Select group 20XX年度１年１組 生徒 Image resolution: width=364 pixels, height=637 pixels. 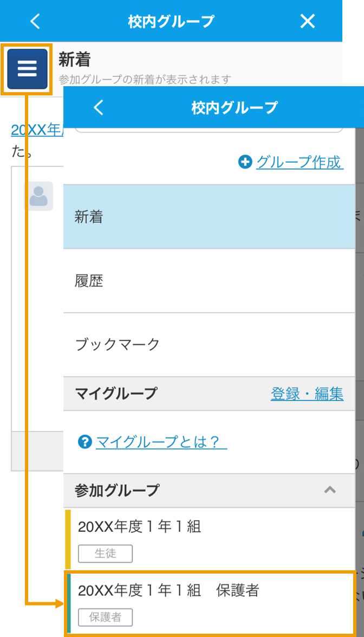point(209,539)
